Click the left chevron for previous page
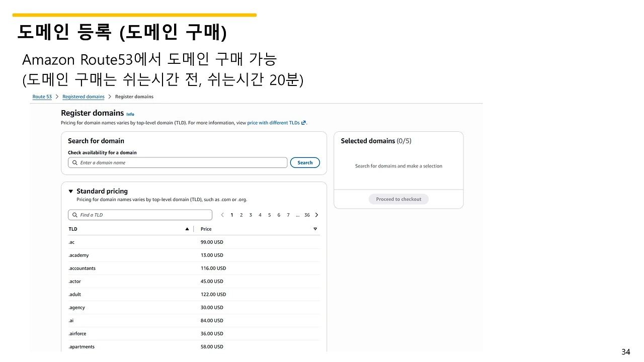Image resolution: width=644 pixels, height=362 pixels. pyautogui.click(x=222, y=215)
